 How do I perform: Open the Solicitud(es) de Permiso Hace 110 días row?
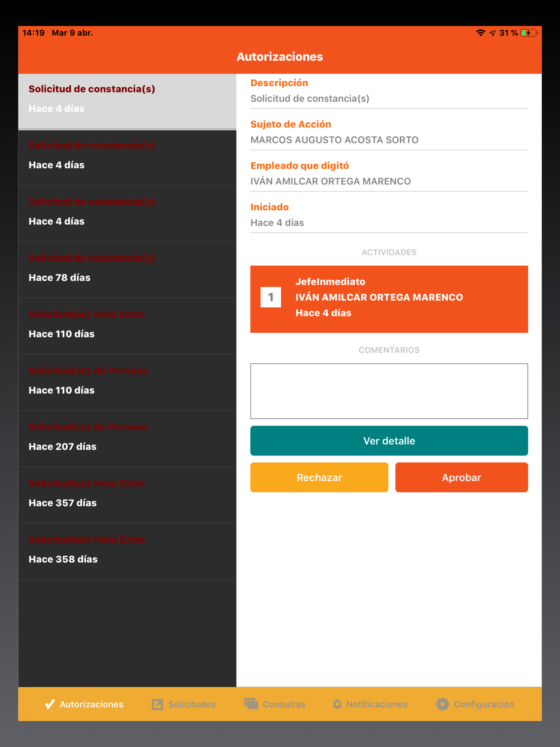(127, 383)
